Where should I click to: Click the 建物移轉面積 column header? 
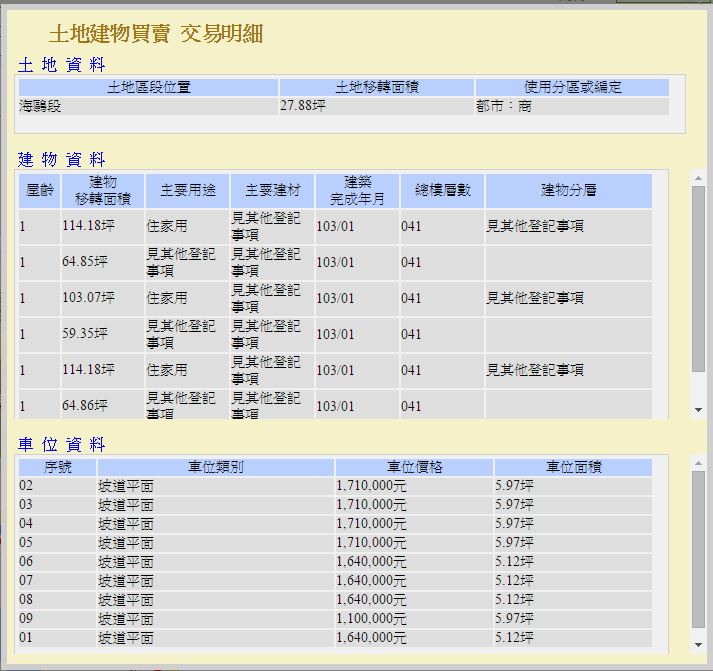point(103,190)
